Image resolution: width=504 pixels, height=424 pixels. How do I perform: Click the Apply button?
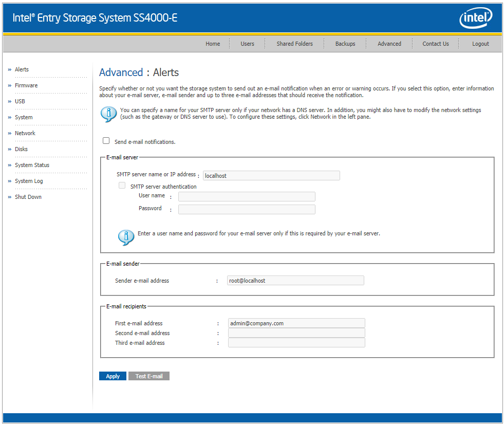(113, 376)
